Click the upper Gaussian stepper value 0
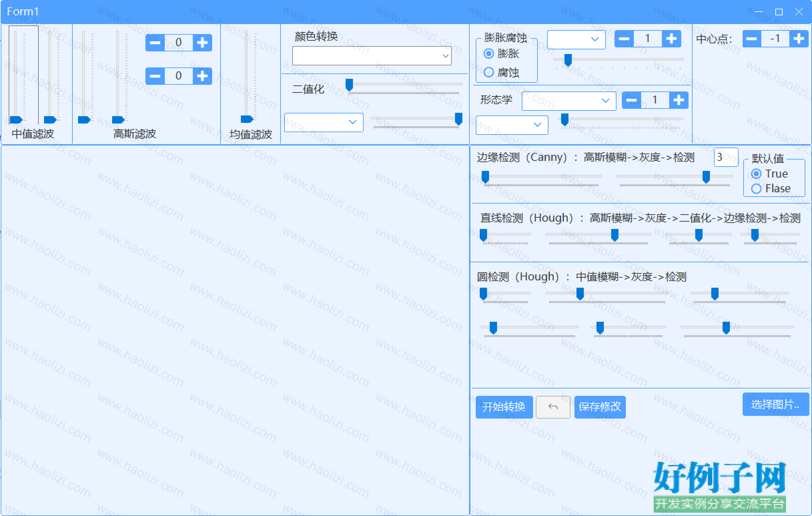The image size is (812, 516). [x=179, y=42]
